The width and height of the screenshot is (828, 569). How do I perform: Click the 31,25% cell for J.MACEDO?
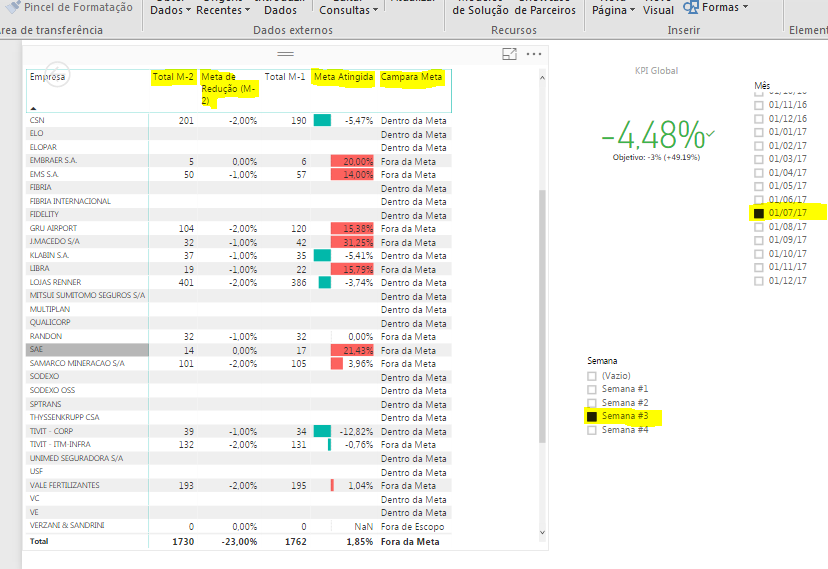pos(352,242)
